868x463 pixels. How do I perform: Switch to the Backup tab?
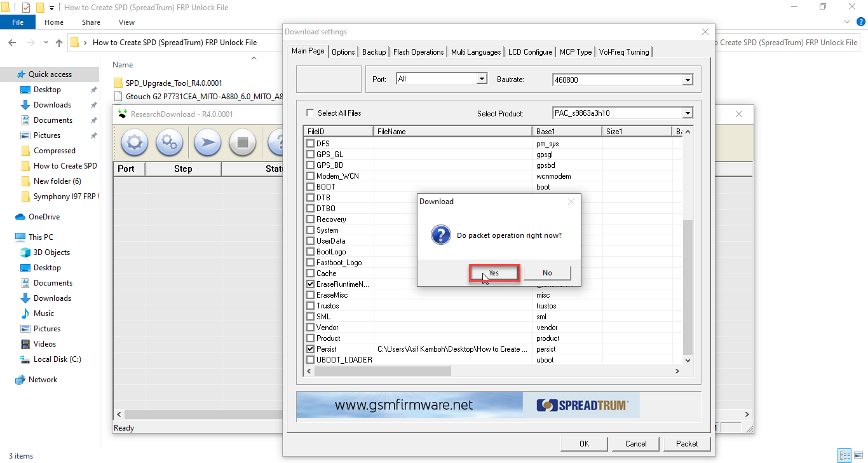coord(374,52)
